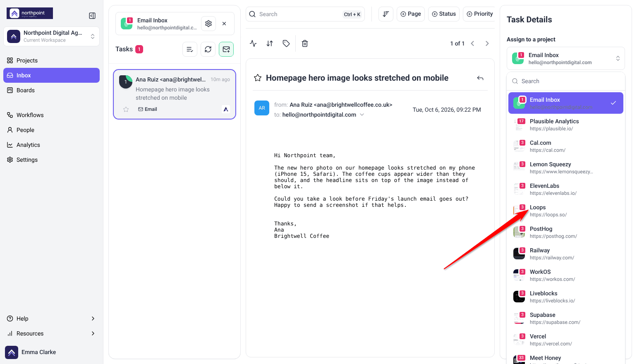Click the sort order icon beside search

coord(386,14)
